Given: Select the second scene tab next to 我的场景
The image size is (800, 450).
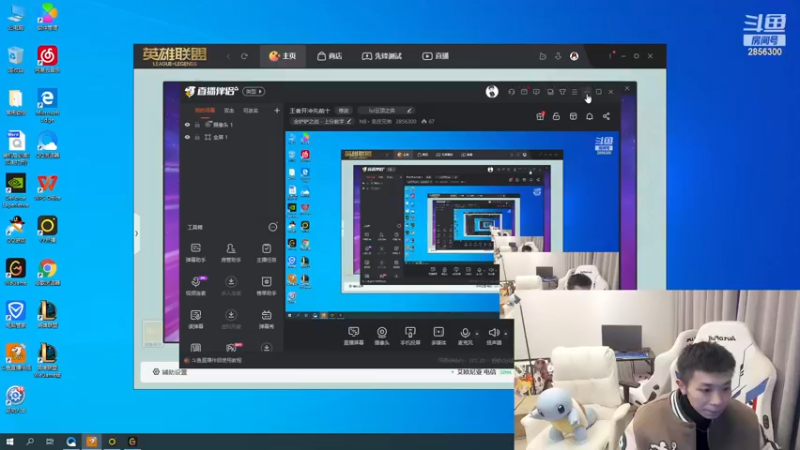Looking at the screenshot, I should coord(229,110).
